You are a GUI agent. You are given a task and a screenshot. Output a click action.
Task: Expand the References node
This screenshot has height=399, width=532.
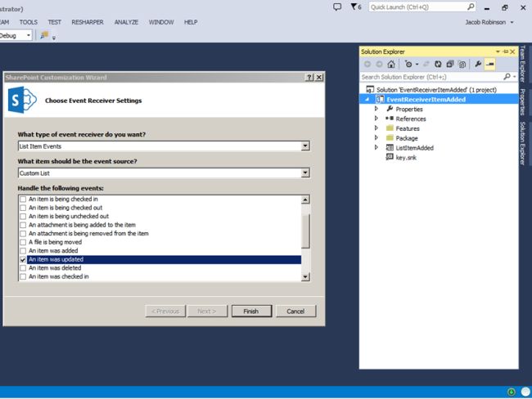(376, 119)
